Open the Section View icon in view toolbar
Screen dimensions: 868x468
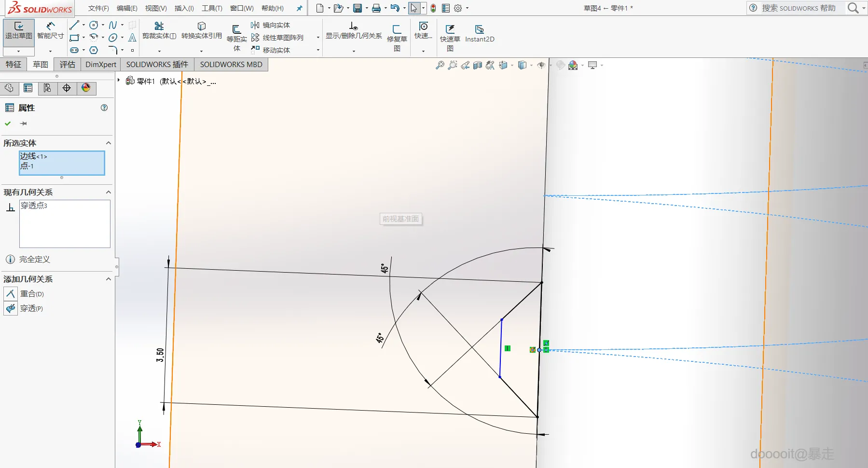pos(477,65)
